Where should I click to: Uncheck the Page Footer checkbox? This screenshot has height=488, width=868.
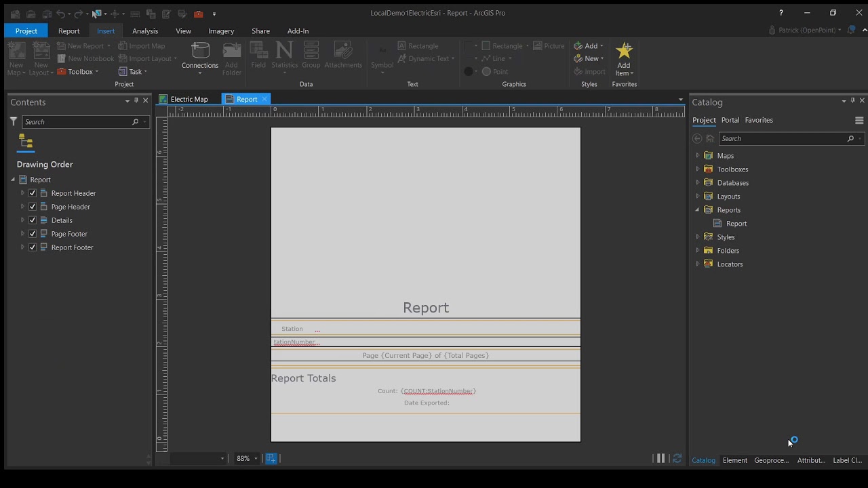[x=33, y=234]
